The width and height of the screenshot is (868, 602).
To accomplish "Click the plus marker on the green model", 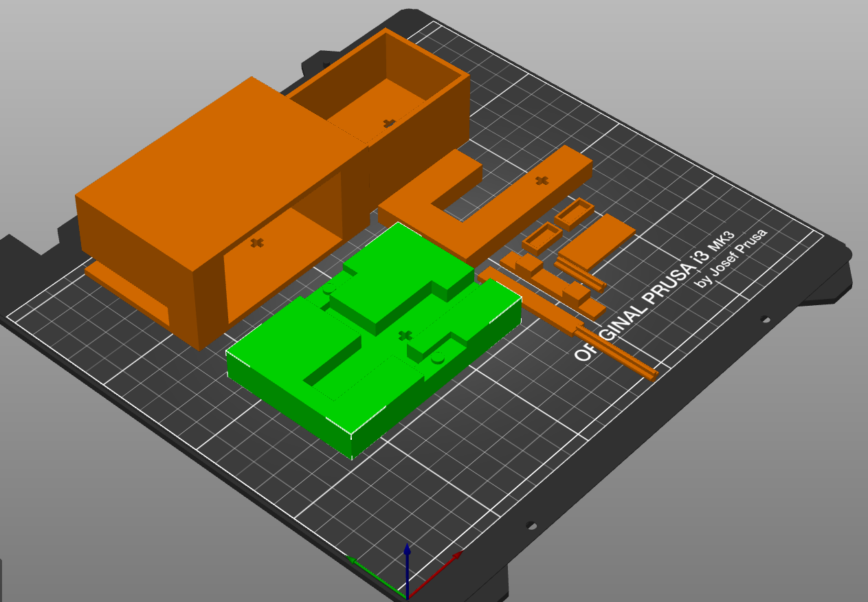I will point(404,336).
